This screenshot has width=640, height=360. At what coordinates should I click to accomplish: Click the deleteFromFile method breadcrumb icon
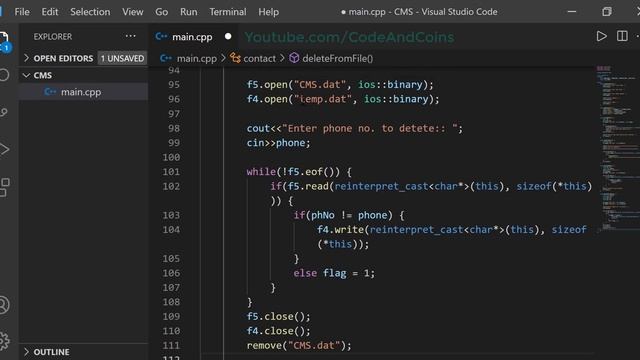click(x=294, y=58)
